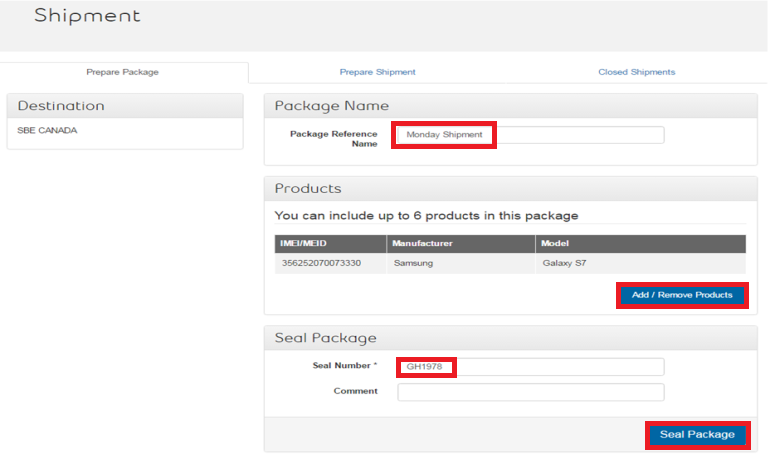Click into the empty Comment field

pyautogui.click(x=530, y=392)
